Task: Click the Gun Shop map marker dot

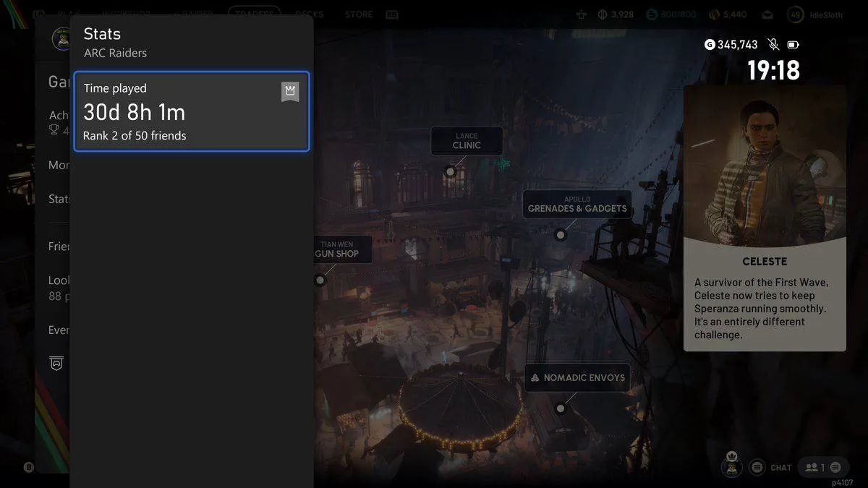Action: coord(320,280)
